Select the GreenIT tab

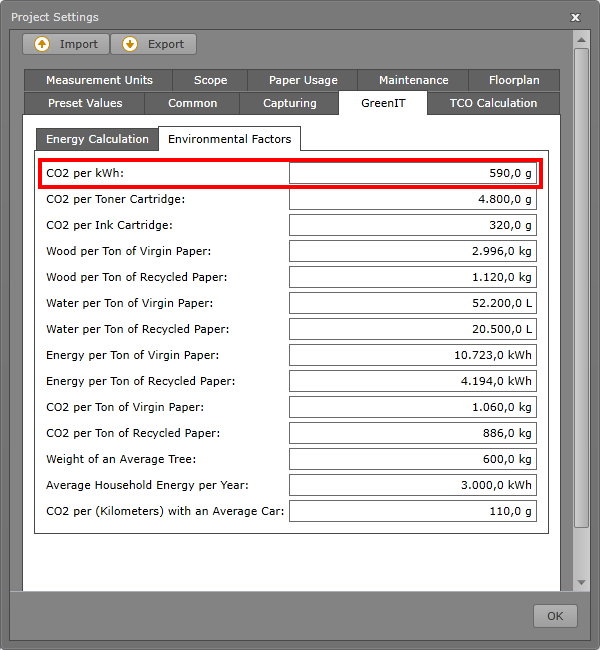383,103
